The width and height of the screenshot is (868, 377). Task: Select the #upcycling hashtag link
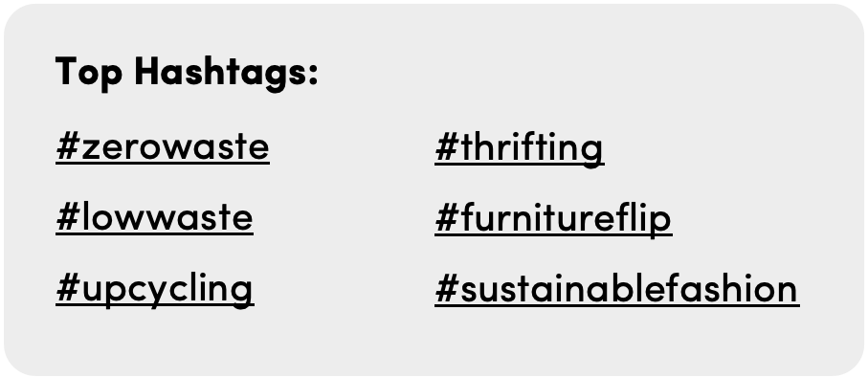pos(155,290)
